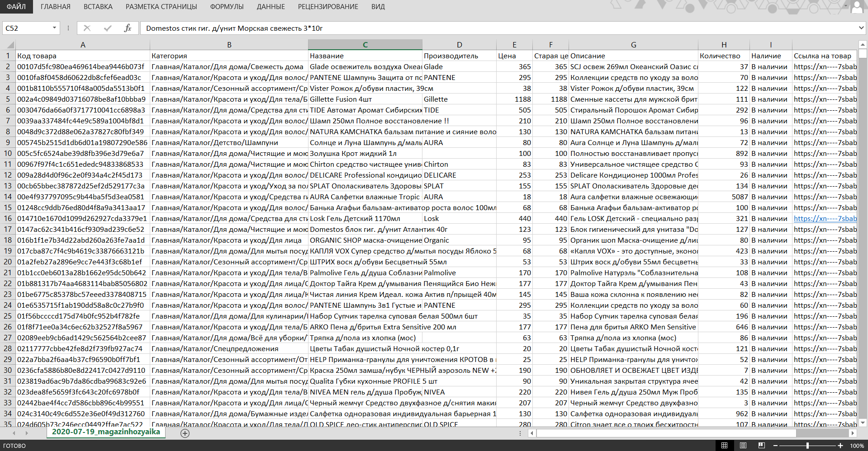Select column D header
This screenshot has width=868, height=451.
(x=460, y=45)
